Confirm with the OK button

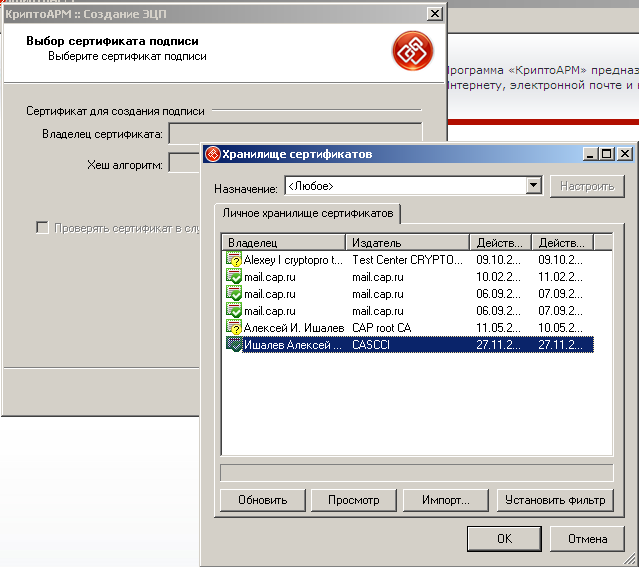504,538
